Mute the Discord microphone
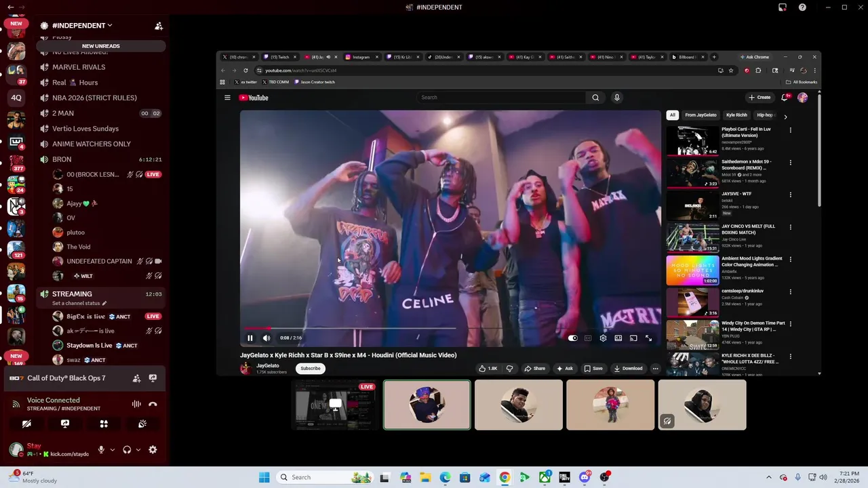868x488 pixels. point(101,449)
